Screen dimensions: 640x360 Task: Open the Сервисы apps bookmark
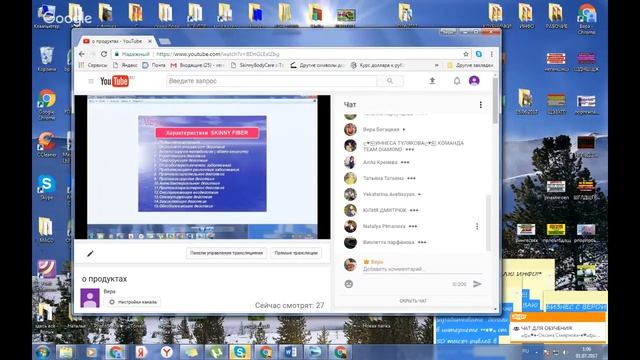tap(93, 65)
